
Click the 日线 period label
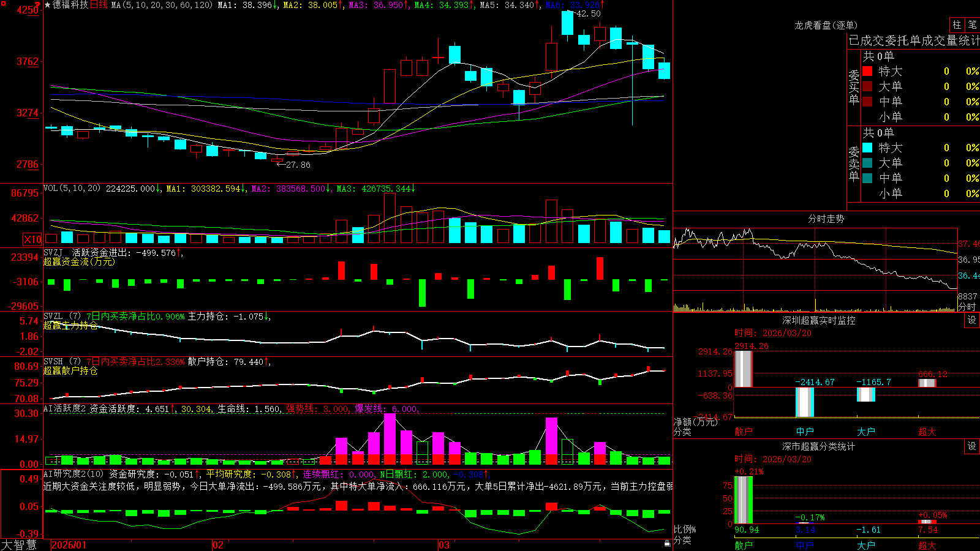pyautogui.click(x=99, y=5)
